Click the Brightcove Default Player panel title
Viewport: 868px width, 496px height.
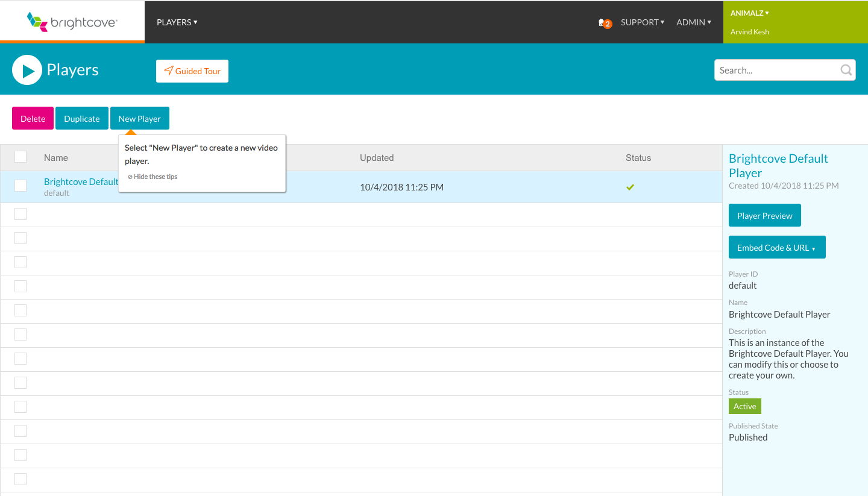(x=778, y=166)
